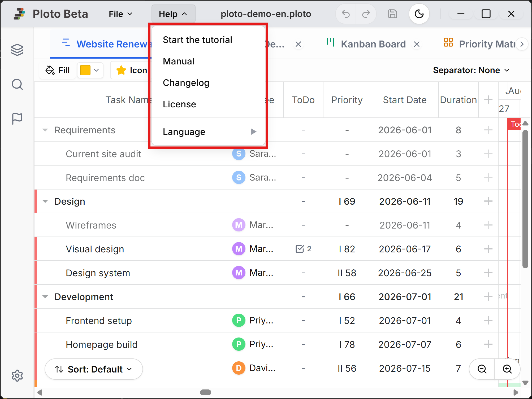Close the Kanban Board tab

click(x=417, y=44)
